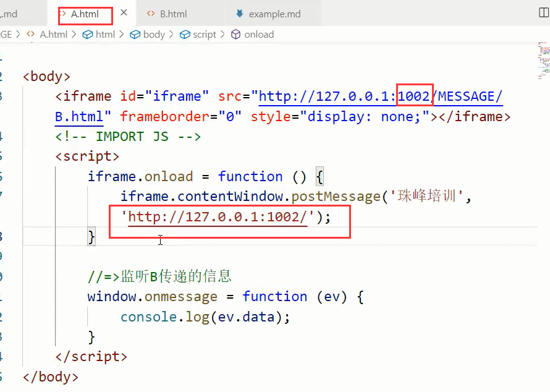Screen dimensions: 550x392
Task: Click the html breadcrumb cube icon
Action: coord(88,35)
